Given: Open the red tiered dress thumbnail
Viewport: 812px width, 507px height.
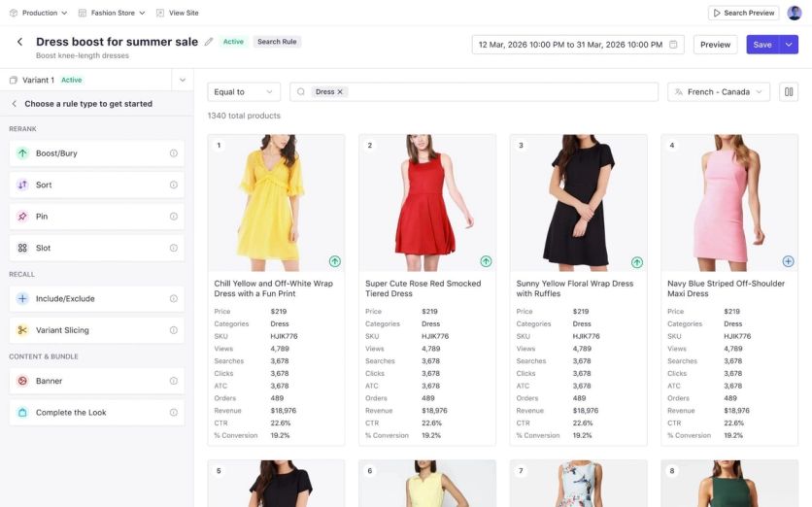Looking at the screenshot, I should pos(427,203).
